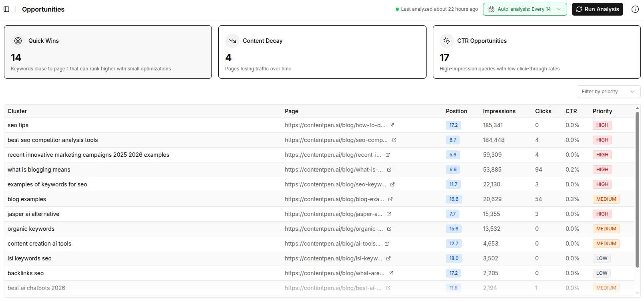
Task: Select the 'what is blogging means' cluster
Action: click(39, 170)
